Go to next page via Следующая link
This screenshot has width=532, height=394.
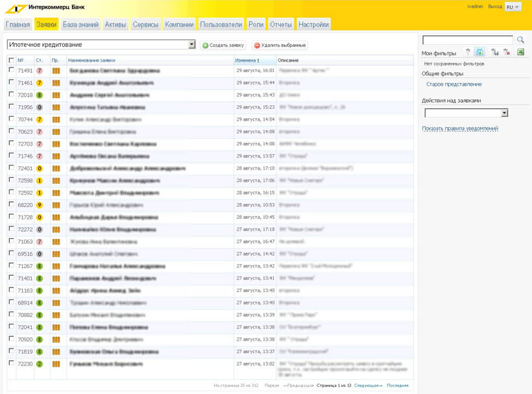(x=368, y=386)
